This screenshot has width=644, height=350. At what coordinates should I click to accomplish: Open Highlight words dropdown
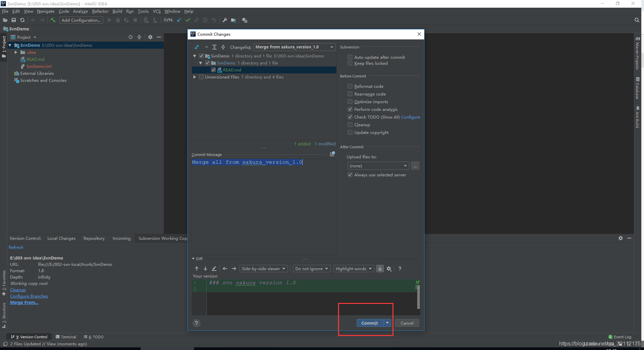pyautogui.click(x=354, y=269)
